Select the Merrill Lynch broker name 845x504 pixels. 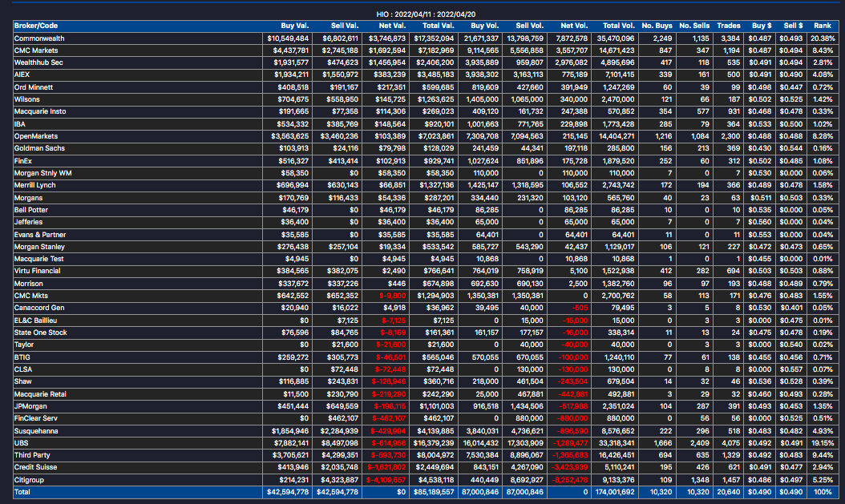(x=34, y=185)
